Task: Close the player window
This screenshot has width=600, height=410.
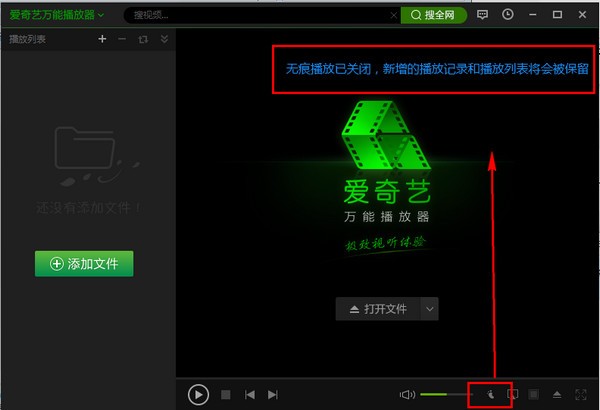Action: (582, 15)
